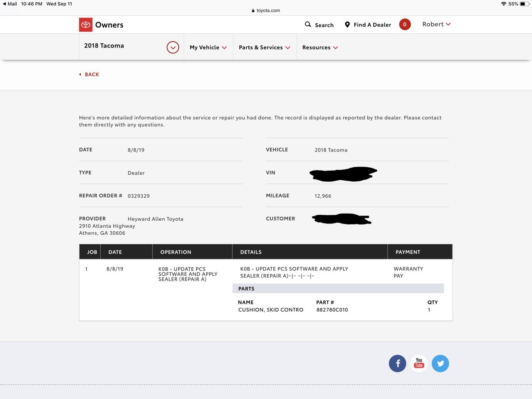Select part number 882780C010

click(332, 310)
